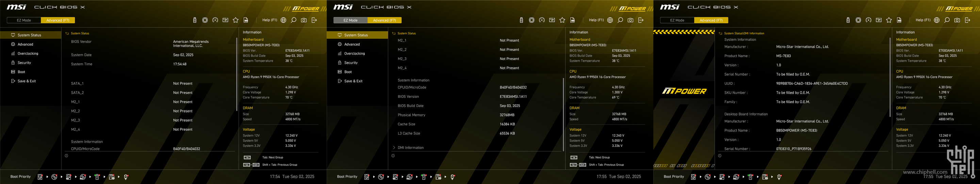The height and width of the screenshot is (184, 980).
Task: Open hardware monitor gauge icon in left panel
Action: [x=215, y=20]
